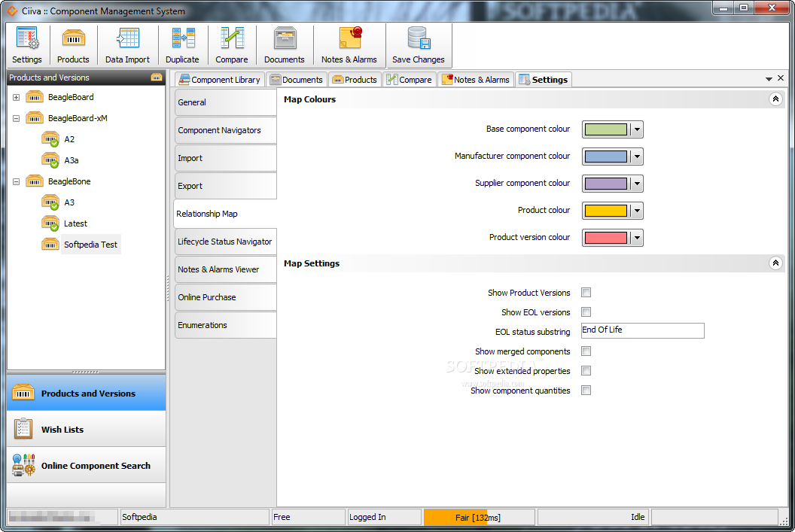Click the Online Component Search icon
The width and height of the screenshot is (795, 532).
pyautogui.click(x=23, y=465)
